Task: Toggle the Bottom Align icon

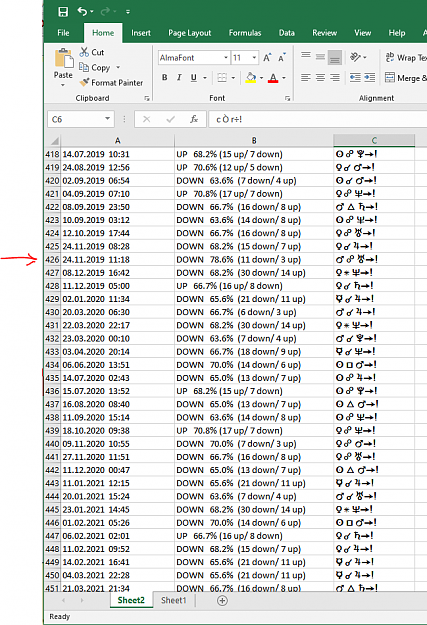Action: [335, 57]
